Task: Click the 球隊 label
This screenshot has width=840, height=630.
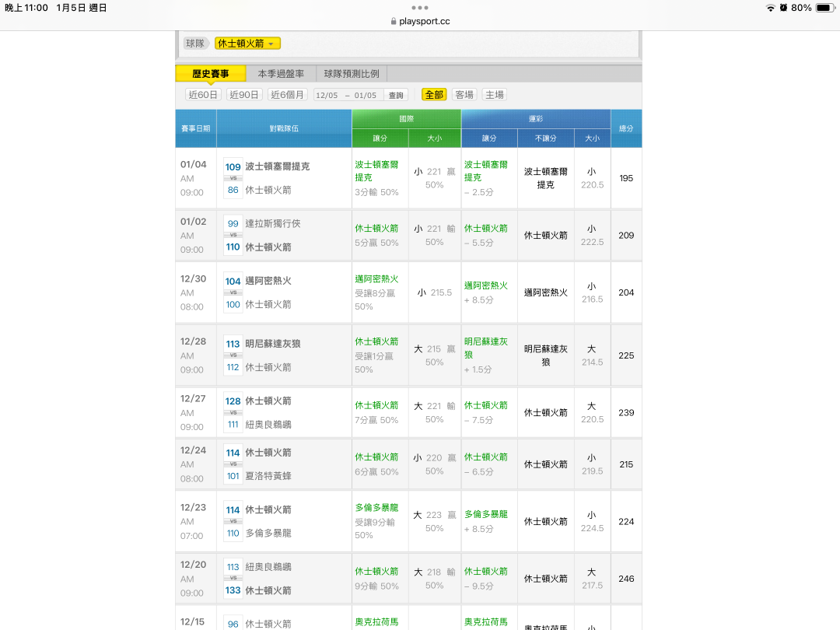Action: pos(195,44)
